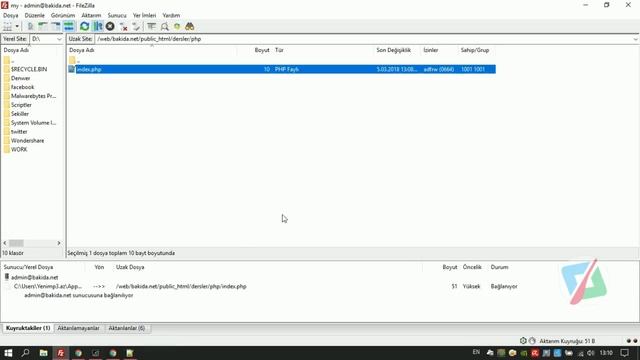Open the Yardım menu
Image resolution: width=640 pixels, height=360 pixels.
point(171,15)
